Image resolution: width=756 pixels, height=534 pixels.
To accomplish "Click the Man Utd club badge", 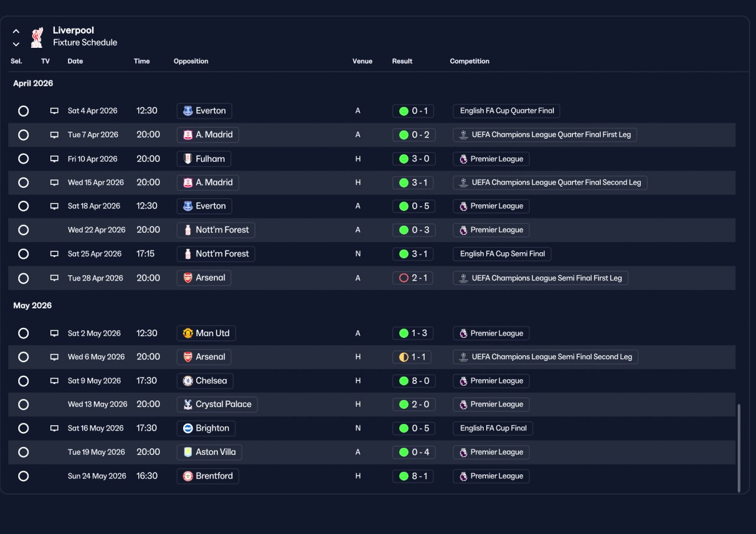I will pyautogui.click(x=188, y=333).
